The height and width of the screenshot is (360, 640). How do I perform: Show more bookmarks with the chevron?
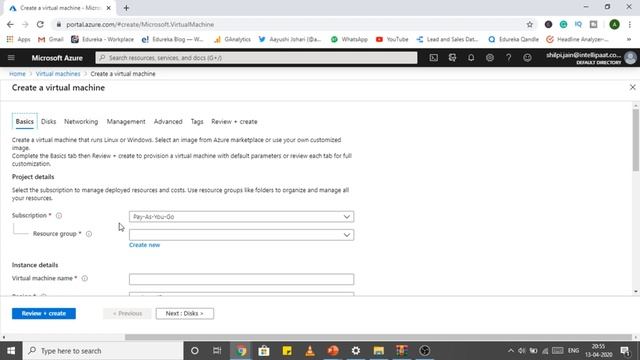[629, 40]
